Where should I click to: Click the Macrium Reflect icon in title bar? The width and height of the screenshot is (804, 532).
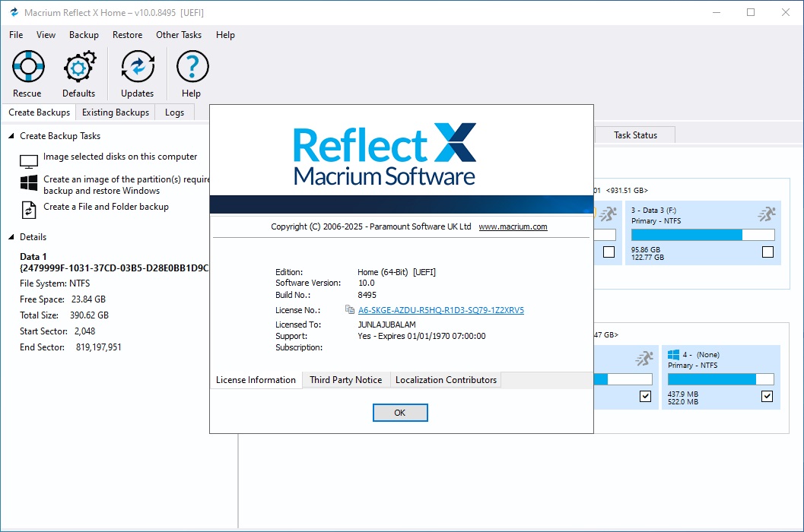(x=14, y=12)
